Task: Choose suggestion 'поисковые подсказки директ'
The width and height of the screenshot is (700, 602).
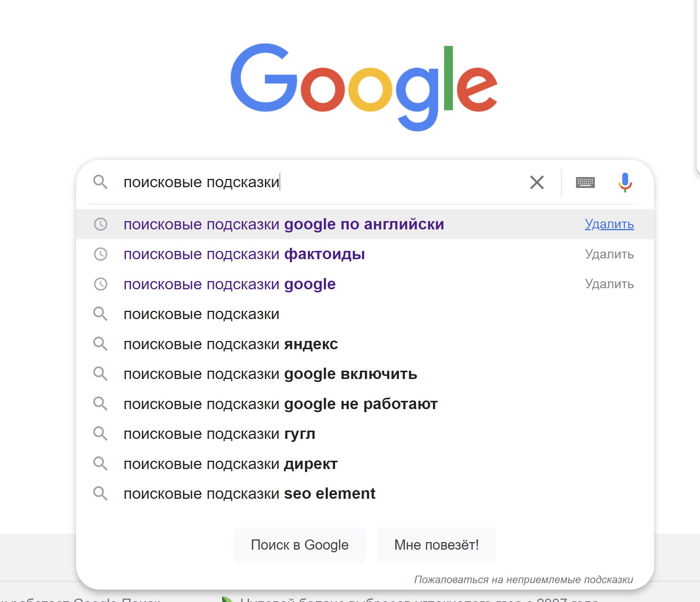Action: (x=230, y=464)
